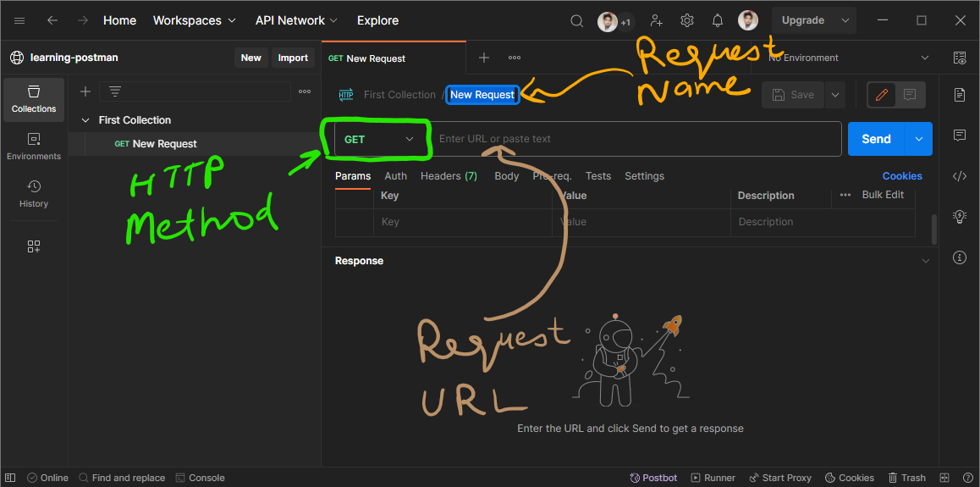Click the configure workspace sidebar icon
Image resolution: width=980 pixels, height=487 pixels.
click(34, 246)
